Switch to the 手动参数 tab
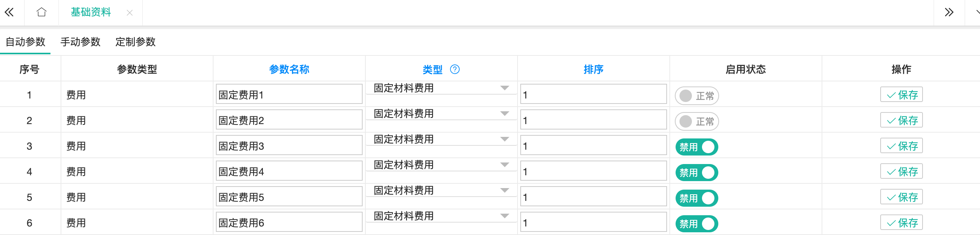 80,42
